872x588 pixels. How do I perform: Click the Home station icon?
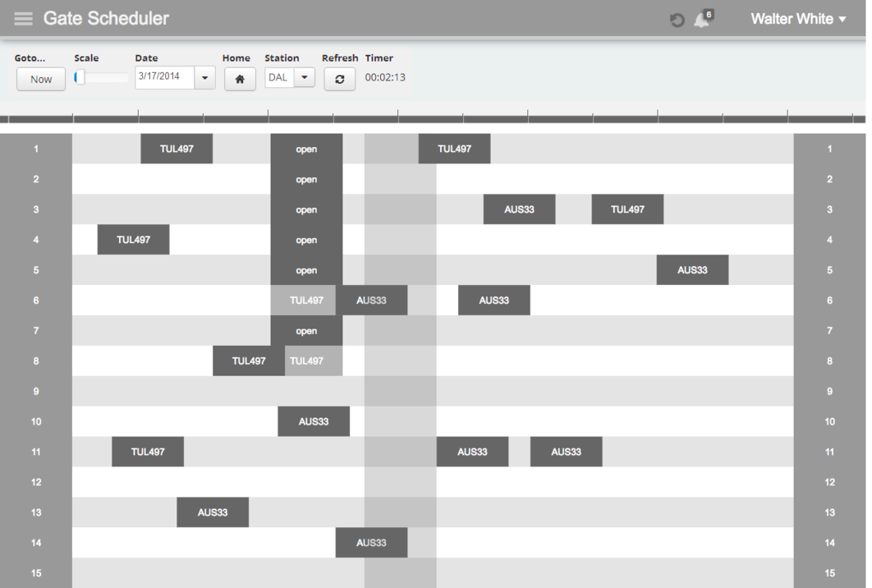tap(240, 79)
